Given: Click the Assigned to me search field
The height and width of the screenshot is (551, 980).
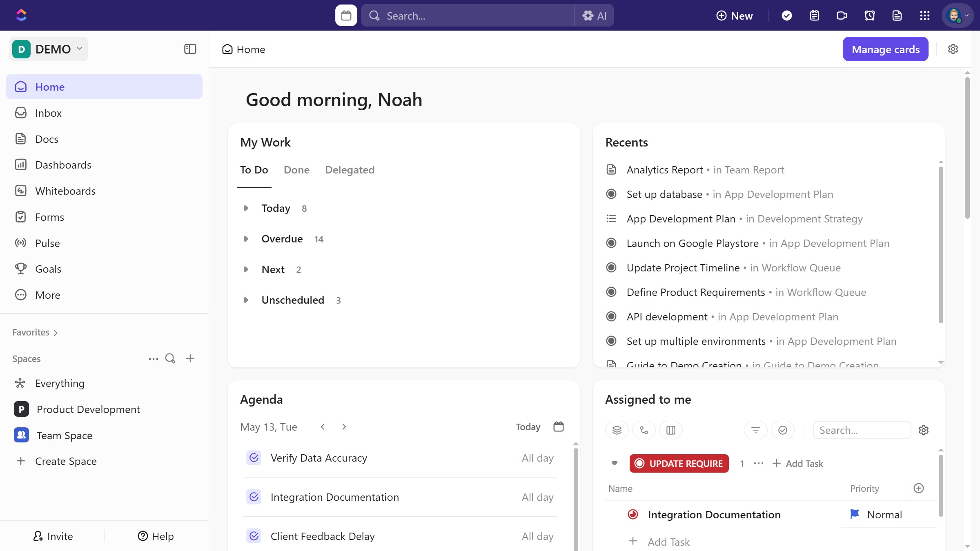Looking at the screenshot, I should tap(862, 430).
